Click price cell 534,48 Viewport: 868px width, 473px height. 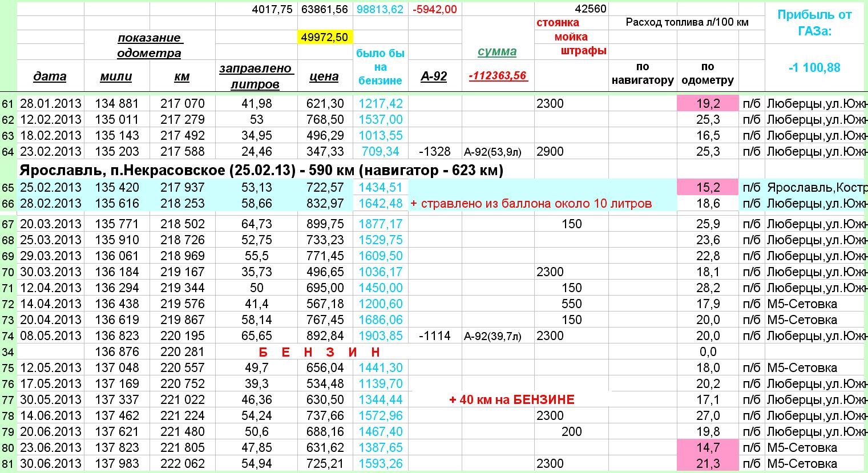(x=325, y=383)
